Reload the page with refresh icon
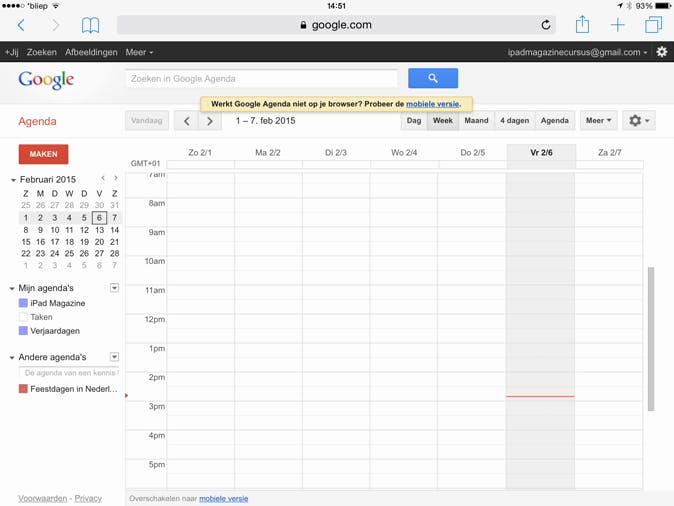The width and height of the screenshot is (674, 506). (546, 25)
